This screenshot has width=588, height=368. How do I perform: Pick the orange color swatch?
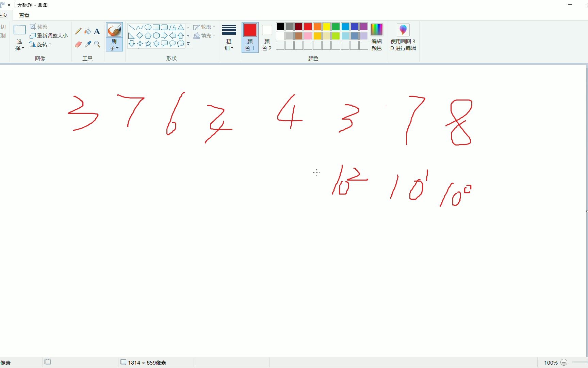point(317,27)
